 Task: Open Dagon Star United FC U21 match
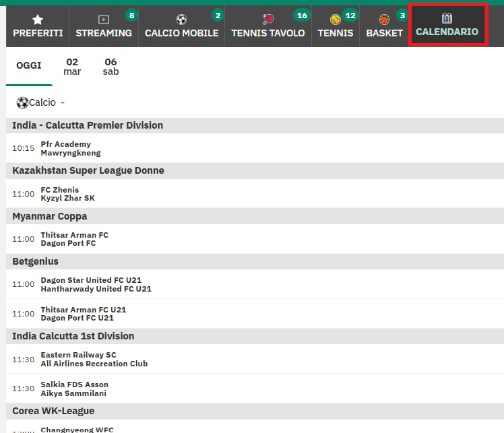255,284
